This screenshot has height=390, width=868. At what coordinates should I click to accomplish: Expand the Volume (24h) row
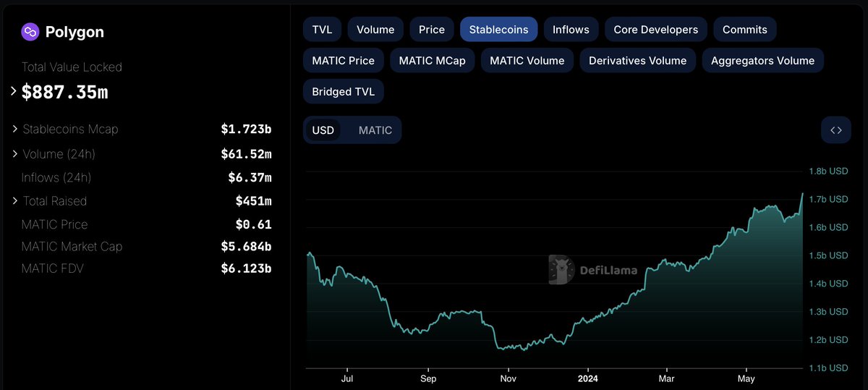(15, 153)
